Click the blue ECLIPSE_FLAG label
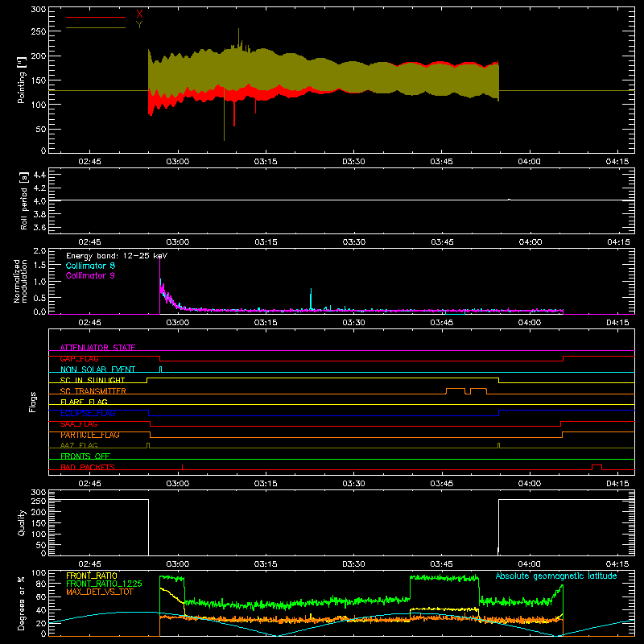Image resolution: width=644 pixels, height=644 pixels. point(88,413)
